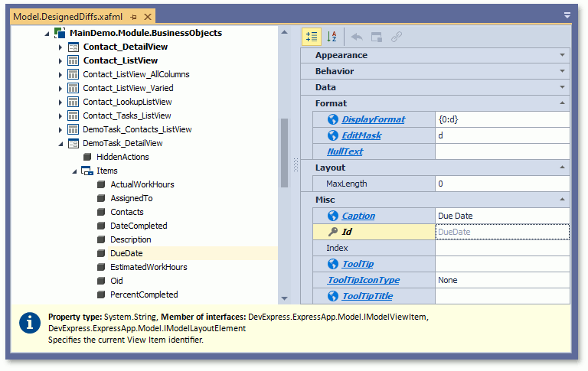Click the Contact_LookupListView icon

point(73,102)
